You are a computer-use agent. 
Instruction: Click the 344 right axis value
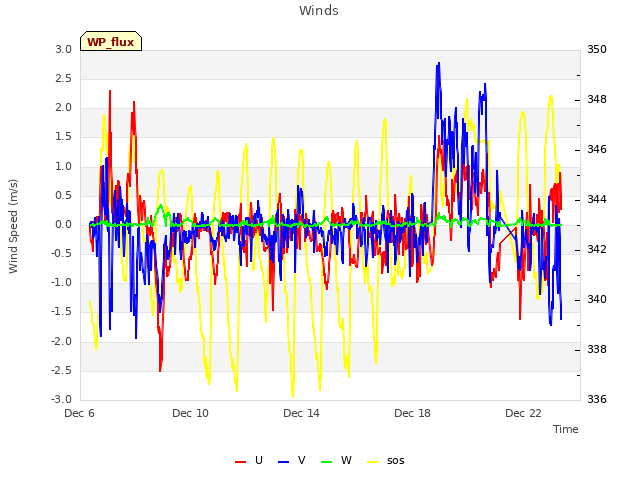click(x=597, y=199)
